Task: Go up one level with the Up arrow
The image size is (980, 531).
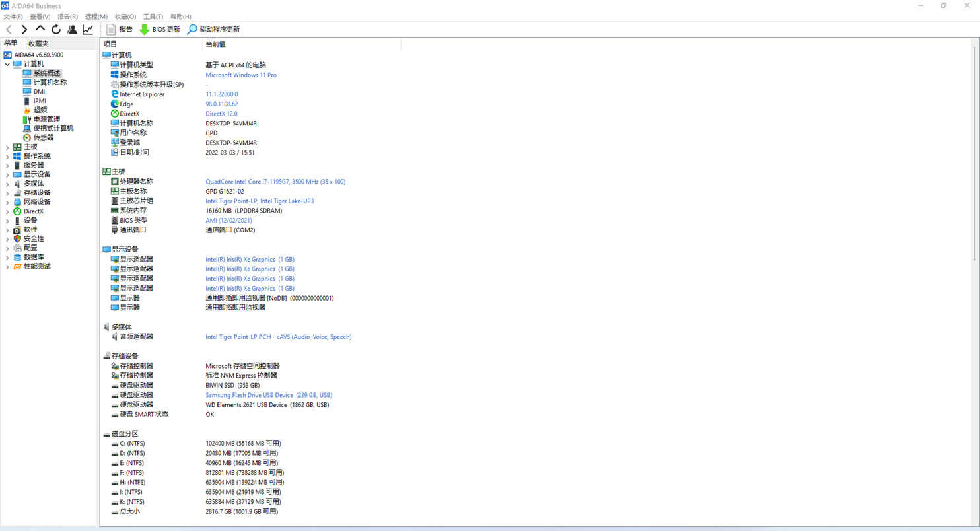Action: tap(40, 29)
